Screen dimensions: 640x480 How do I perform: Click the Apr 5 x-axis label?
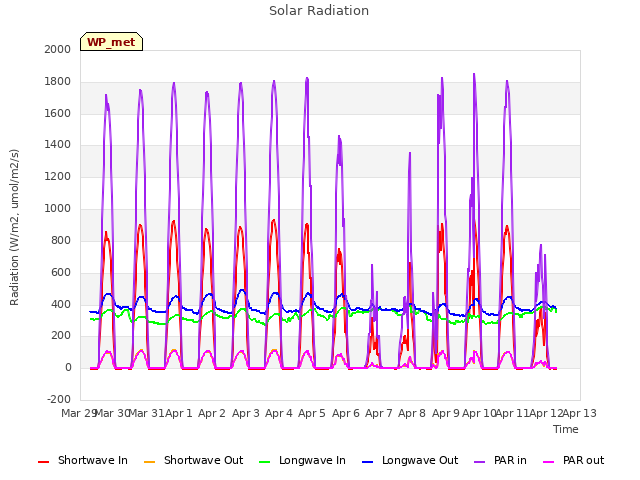(312, 413)
